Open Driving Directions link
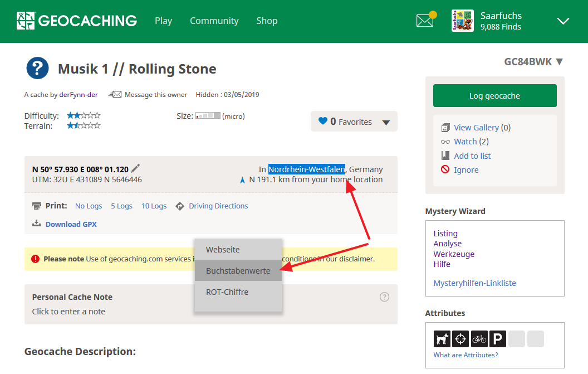588x374 pixels. [218, 206]
